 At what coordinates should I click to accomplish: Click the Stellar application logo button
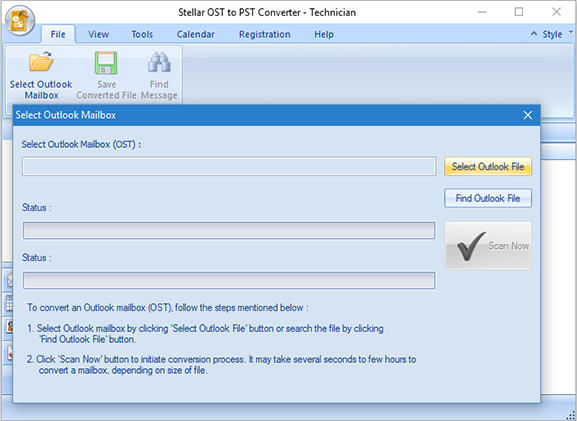(x=20, y=20)
